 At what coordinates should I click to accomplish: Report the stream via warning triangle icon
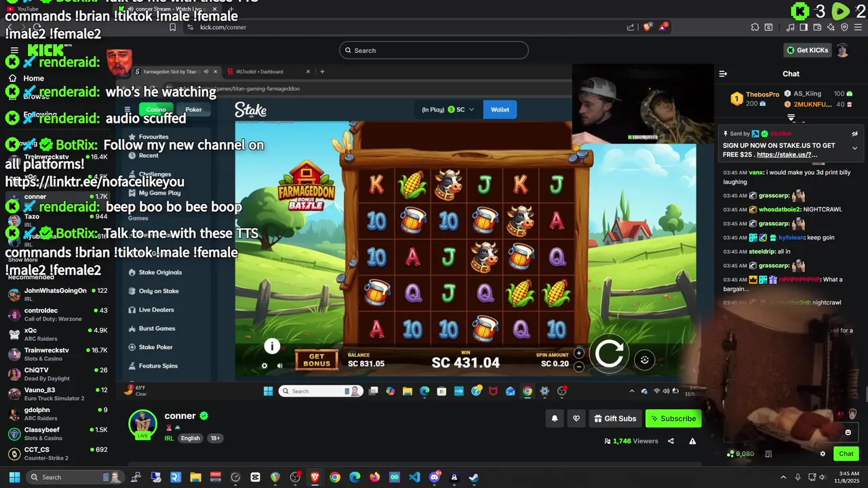(692, 441)
